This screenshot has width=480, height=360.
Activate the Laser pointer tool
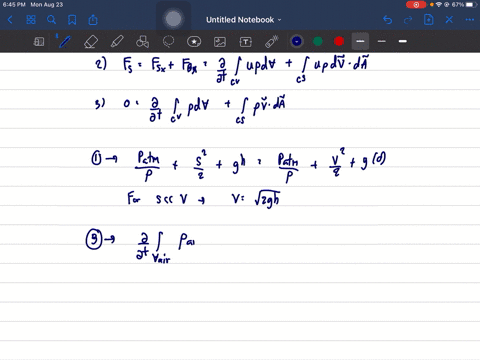(271, 42)
